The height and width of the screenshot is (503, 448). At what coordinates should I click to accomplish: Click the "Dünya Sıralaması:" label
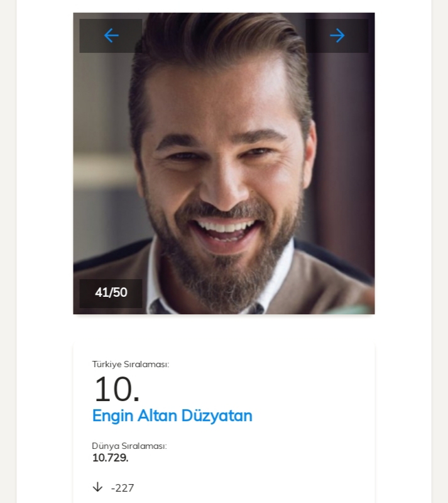pyautogui.click(x=129, y=446)
